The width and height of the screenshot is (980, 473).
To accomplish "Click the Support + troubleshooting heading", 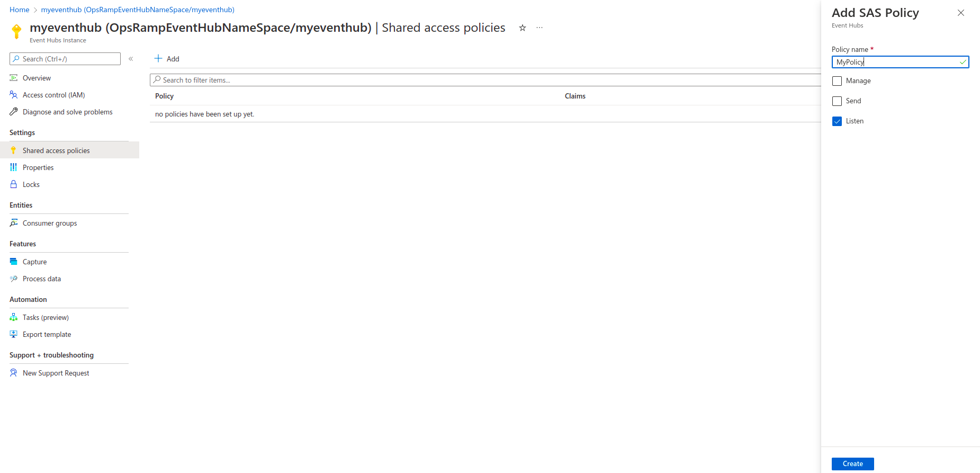I will (51, 355).
